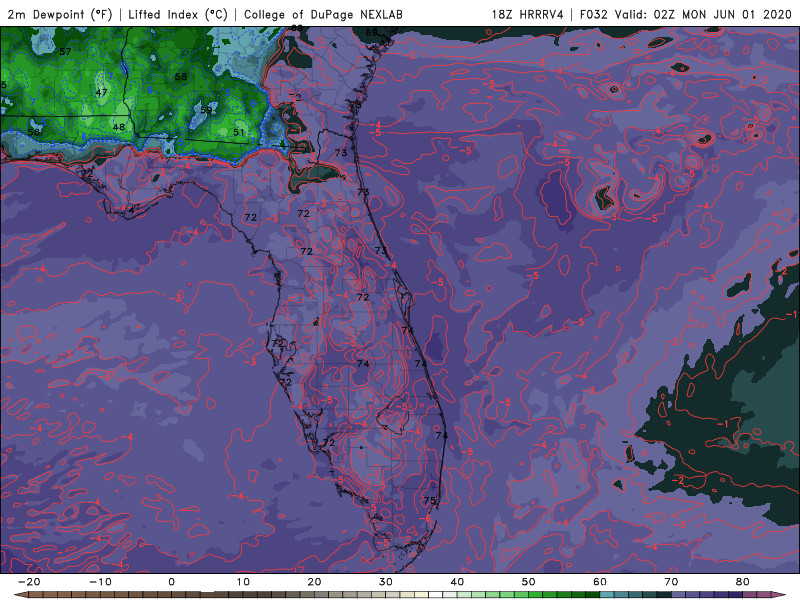Viewport: 800px width, 600px height.
Task: Click the "College of DuPage NEXLAB" label
Action: point(323,14)
